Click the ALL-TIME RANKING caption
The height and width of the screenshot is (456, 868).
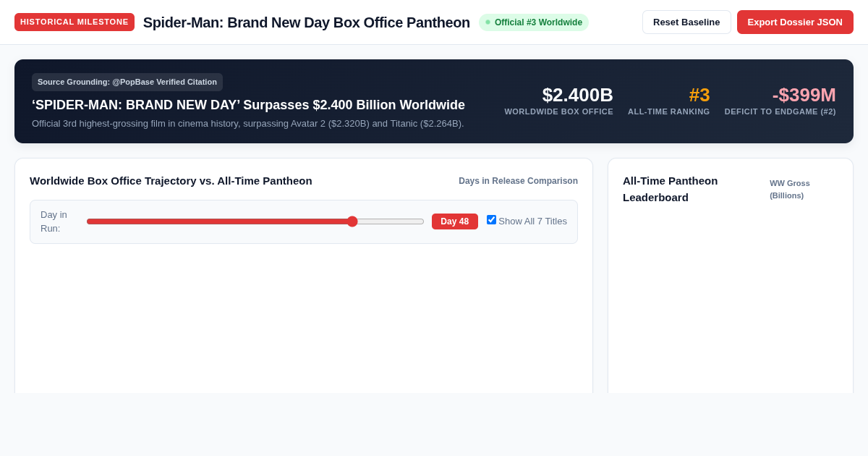pos(669,111)
